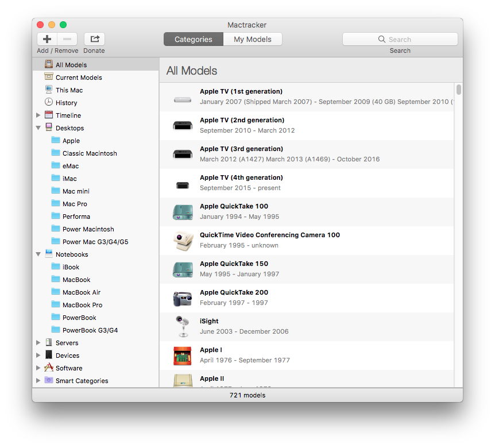Select the This Mac sidebar icon
Image resolution: width=495 pixels, height=448 pixels.
click(49, 90)
